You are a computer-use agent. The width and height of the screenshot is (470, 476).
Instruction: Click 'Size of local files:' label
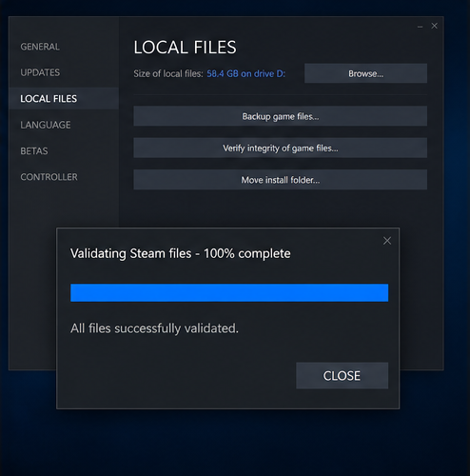[x=168, y=73]
